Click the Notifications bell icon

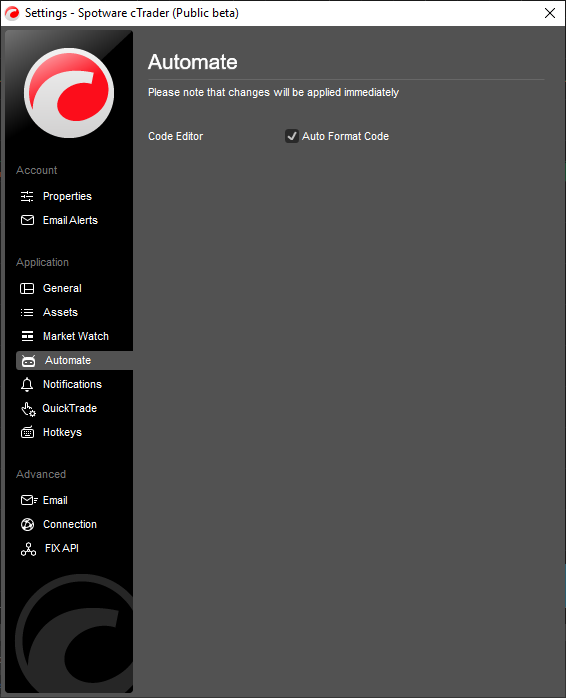pyautogui.click(x=27, y=385)
